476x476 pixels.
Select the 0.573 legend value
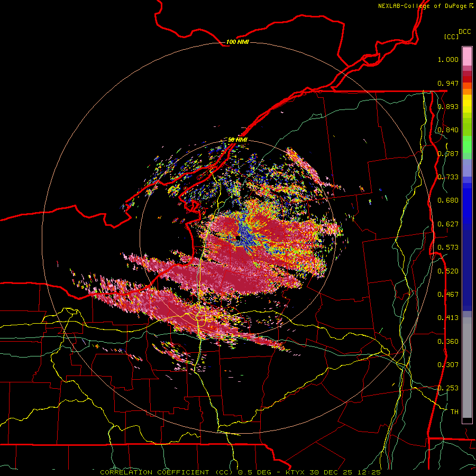448,248
